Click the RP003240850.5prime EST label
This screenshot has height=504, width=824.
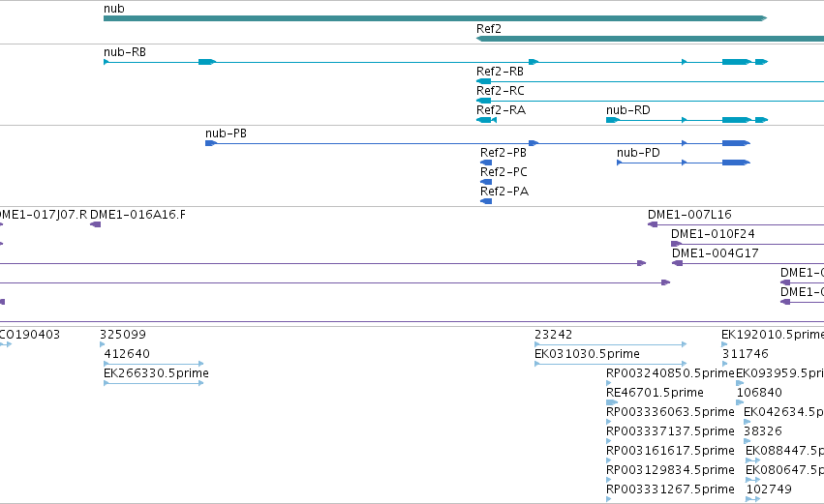tap(670, 373)
